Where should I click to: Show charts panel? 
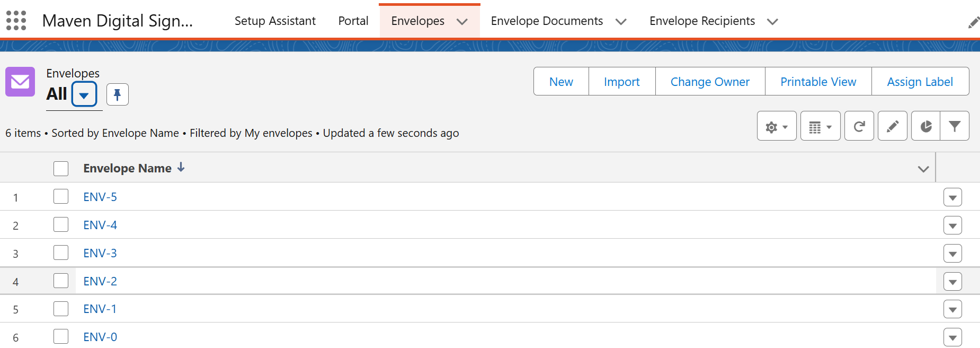926,126
